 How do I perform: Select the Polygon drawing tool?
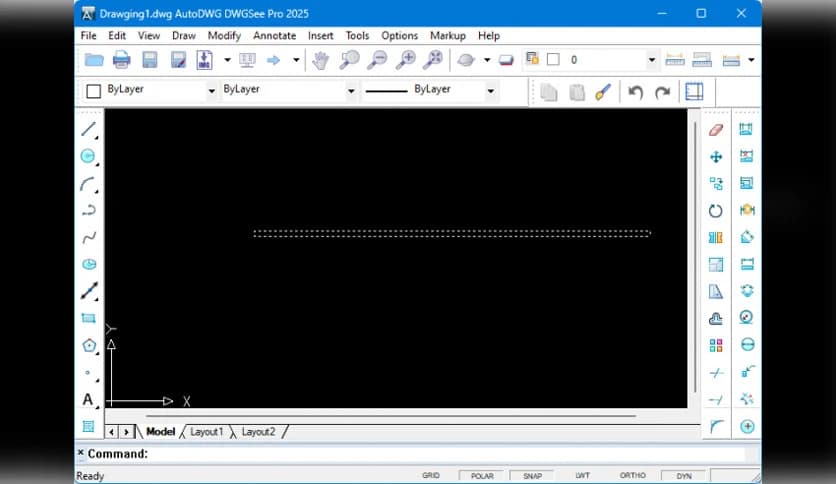click(89, 345)
